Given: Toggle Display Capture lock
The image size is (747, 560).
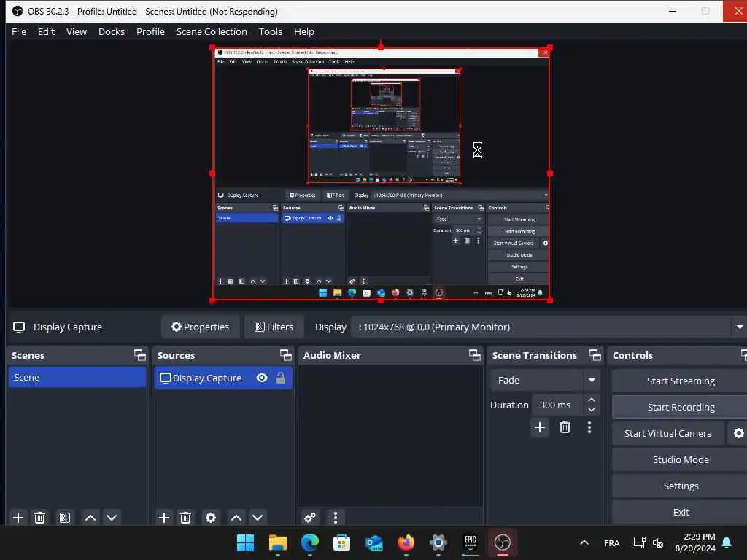Looking at the screenshot, I should 281,378.
